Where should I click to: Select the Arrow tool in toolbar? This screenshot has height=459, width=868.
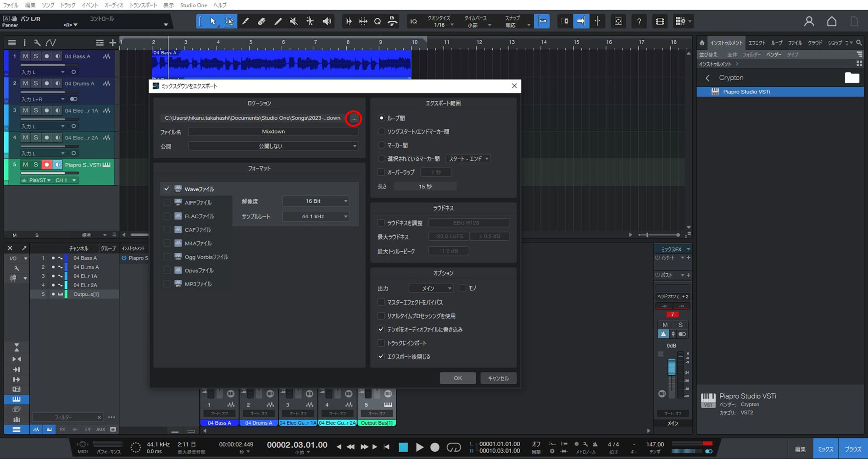click(213, 22)
